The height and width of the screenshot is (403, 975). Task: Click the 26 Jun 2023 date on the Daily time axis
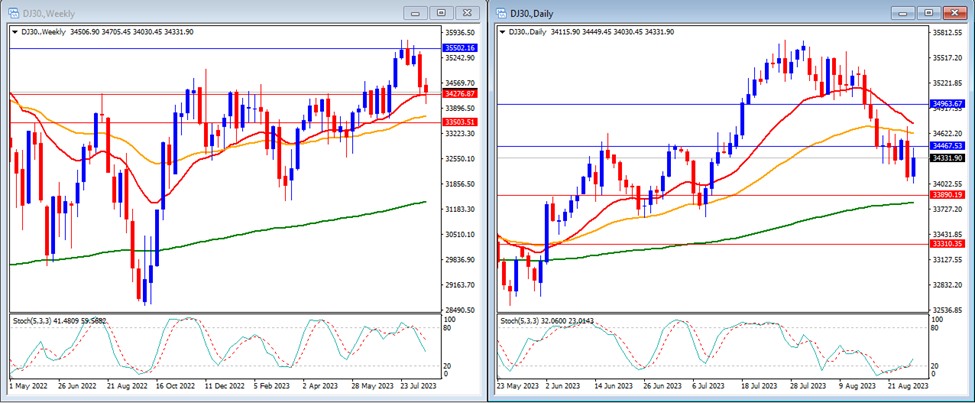tap(661, 386)
